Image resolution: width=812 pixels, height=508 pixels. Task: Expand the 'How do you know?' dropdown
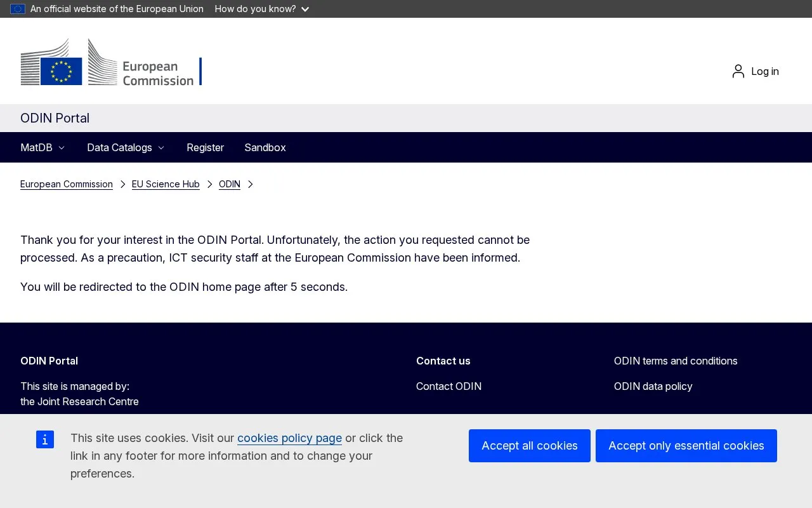point(262,9)
